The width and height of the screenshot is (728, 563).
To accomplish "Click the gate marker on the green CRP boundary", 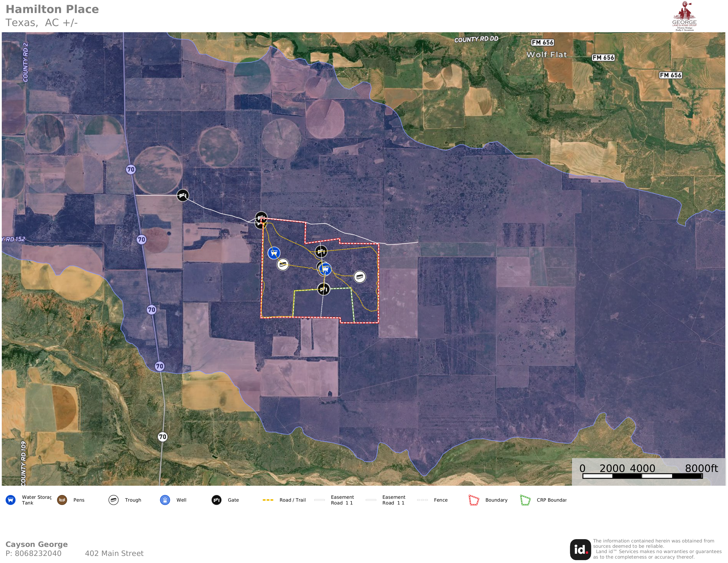I will click(x=323, y=289).
